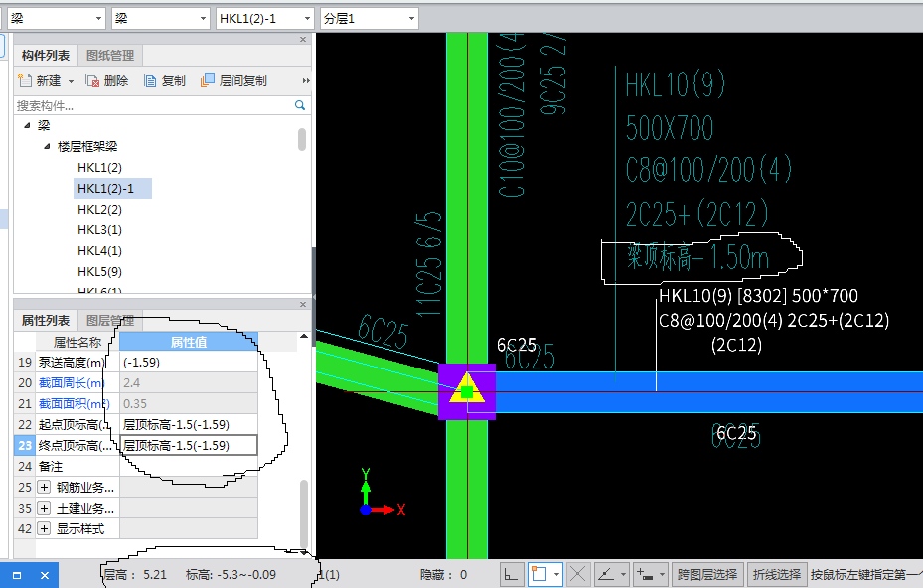Select HKL1(2)-1 in the component tree
This screenshot has width=923, height=588.
(105, 189)
